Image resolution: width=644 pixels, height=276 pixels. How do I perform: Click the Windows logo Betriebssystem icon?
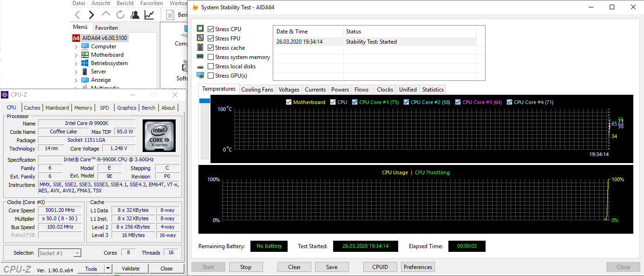click(85, 63)
